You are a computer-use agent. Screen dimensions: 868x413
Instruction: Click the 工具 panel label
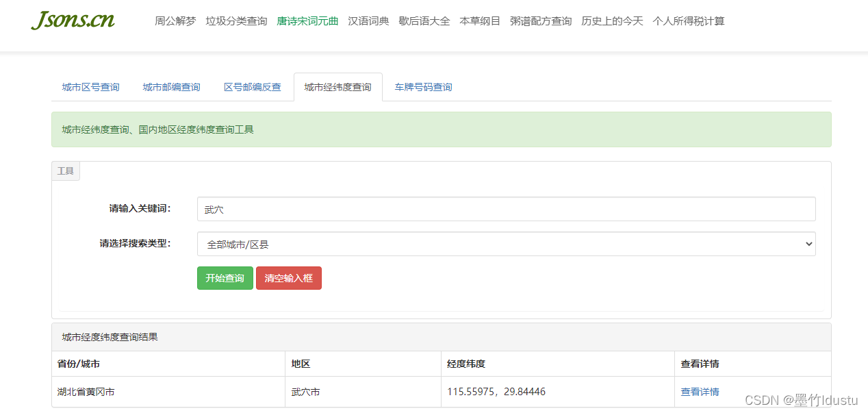coord(66,171)
